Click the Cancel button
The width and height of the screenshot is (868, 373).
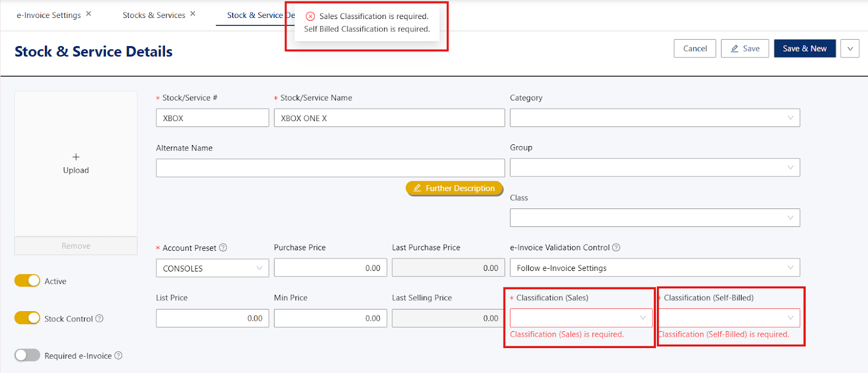695,48
